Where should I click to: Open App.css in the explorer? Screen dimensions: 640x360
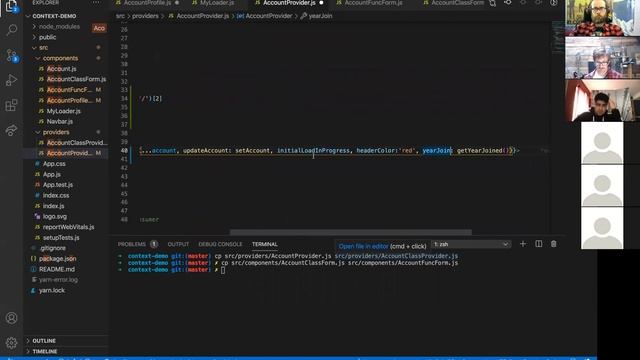54,164
